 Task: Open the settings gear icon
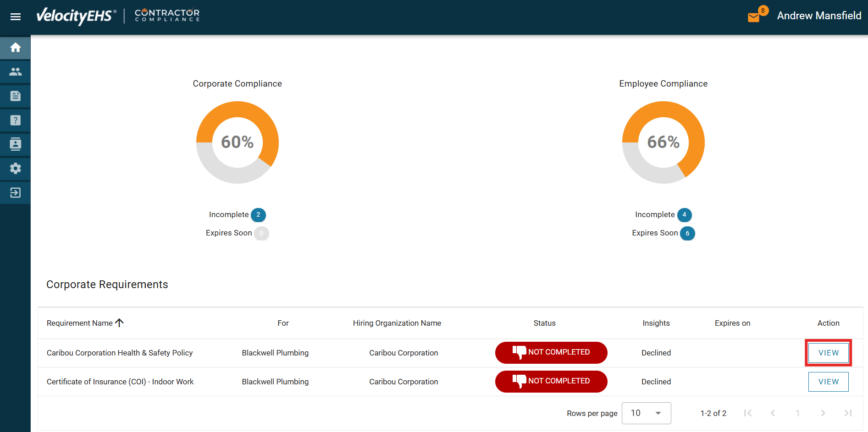(16, 169)
